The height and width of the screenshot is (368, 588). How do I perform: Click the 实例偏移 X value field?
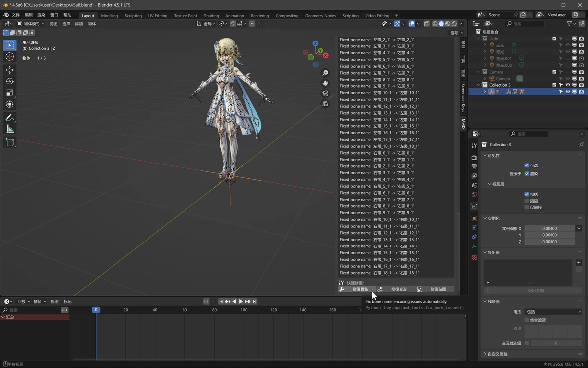pyautogui.click(x=550, y=228)
